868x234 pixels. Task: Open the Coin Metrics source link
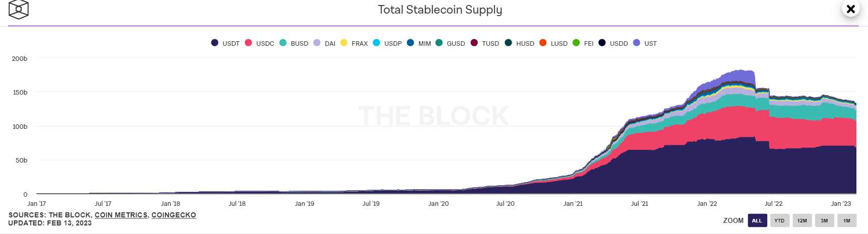click(121, 215)
